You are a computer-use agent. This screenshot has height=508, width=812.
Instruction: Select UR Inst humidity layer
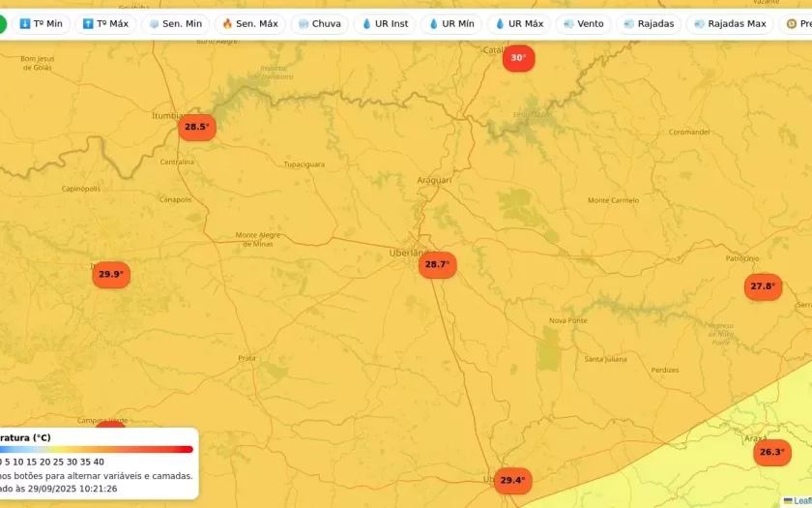tap(385, 23)
